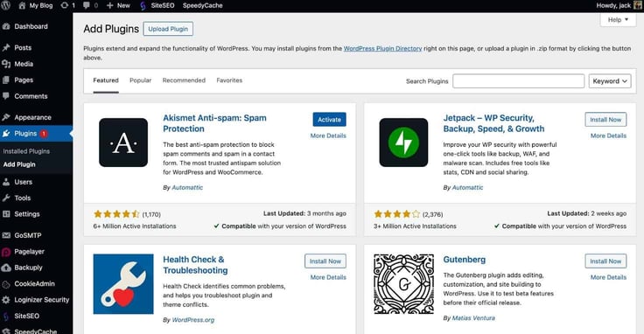The height and width of the screenshot is (334, 644).
Task: Switch to the Featured tab
Action: point(106,80)
